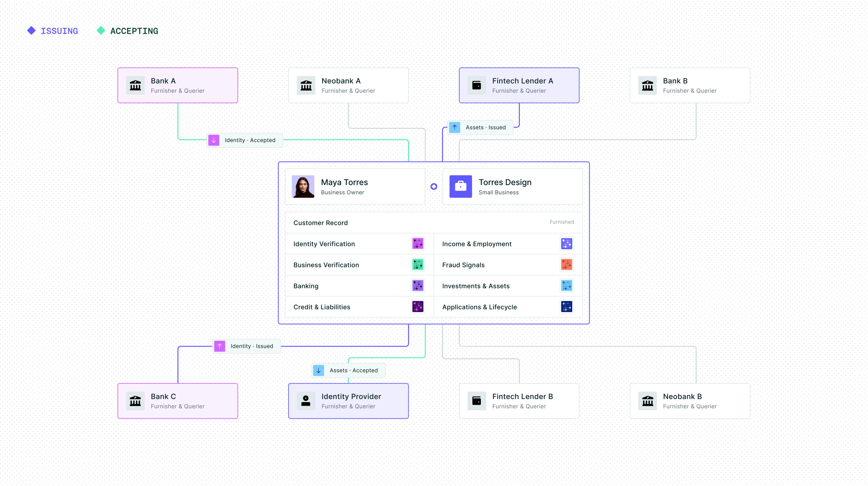Select the Bank C card
Viewport: 868px width, 486px height.
178,401
